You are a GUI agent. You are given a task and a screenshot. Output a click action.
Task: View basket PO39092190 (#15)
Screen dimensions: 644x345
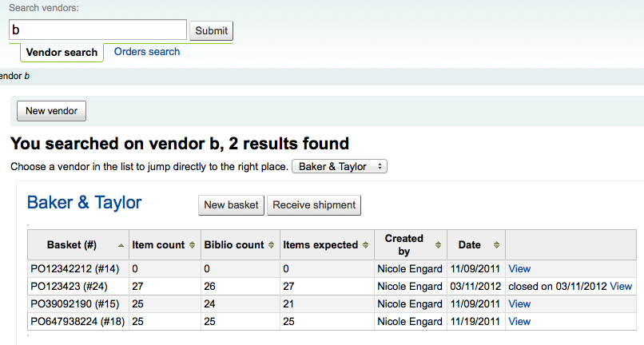519,304
